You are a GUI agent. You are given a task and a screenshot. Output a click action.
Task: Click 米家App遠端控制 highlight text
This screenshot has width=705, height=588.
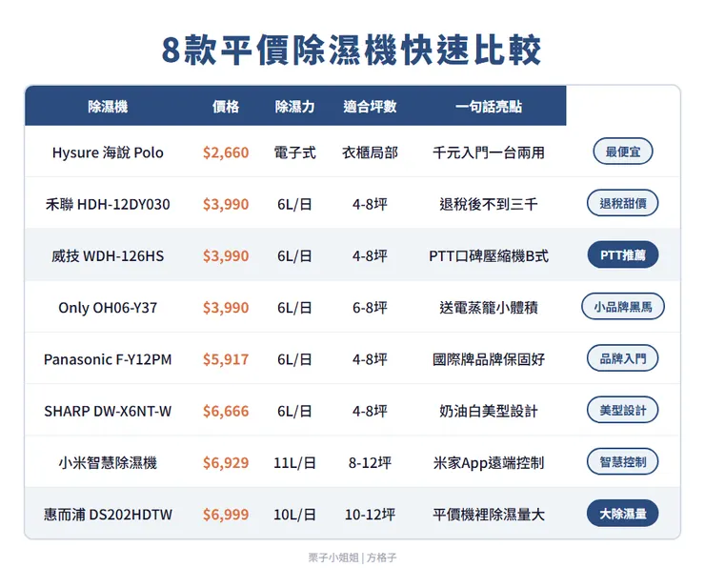point(489,463)
